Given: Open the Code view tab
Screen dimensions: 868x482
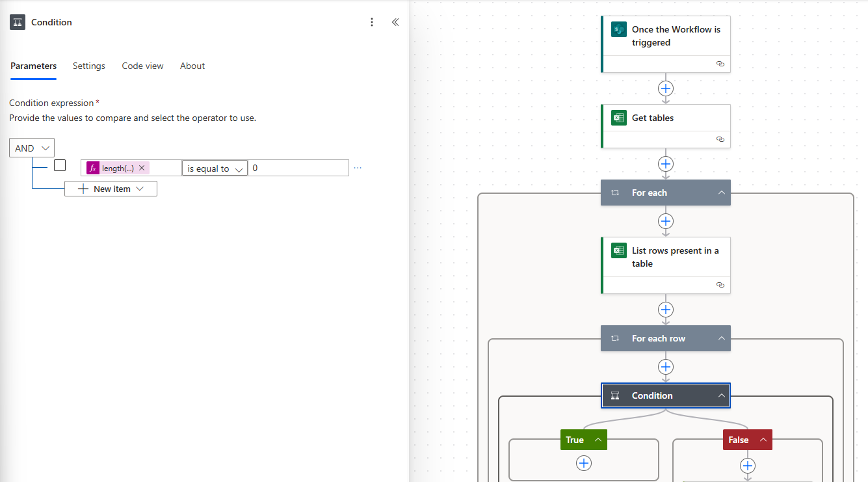Looking at the screenshot, I should (x=142, y=66).
